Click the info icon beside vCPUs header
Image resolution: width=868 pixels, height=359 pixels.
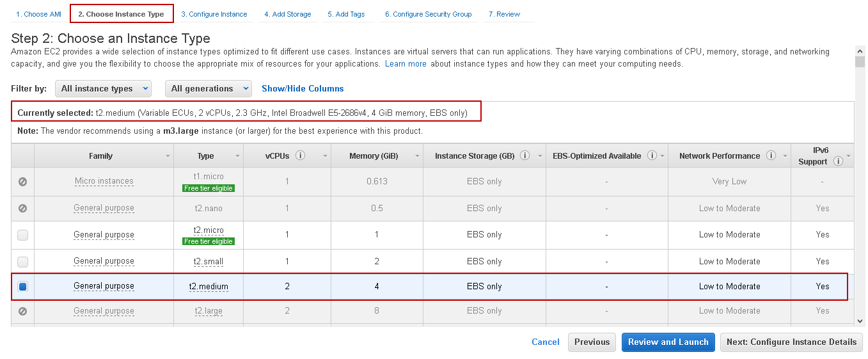[301, 156]
